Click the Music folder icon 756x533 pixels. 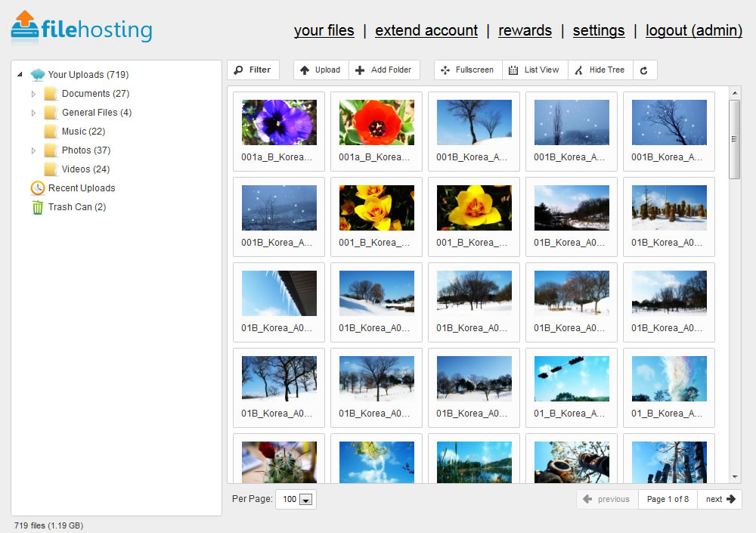(51, 132)
